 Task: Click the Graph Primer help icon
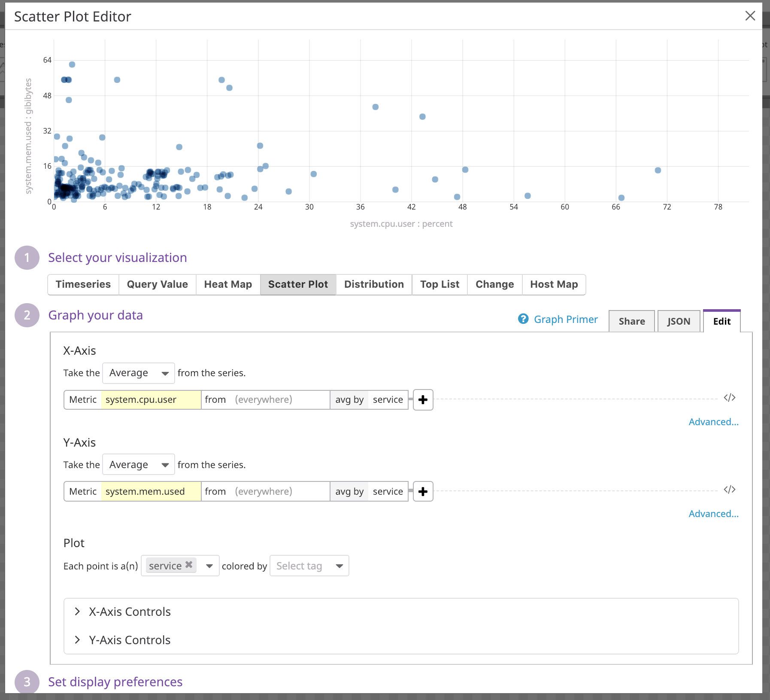pos(523,319)
